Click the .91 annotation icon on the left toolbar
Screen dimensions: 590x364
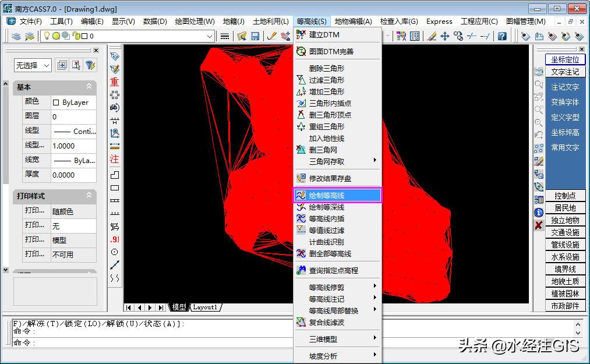(114, 239)
